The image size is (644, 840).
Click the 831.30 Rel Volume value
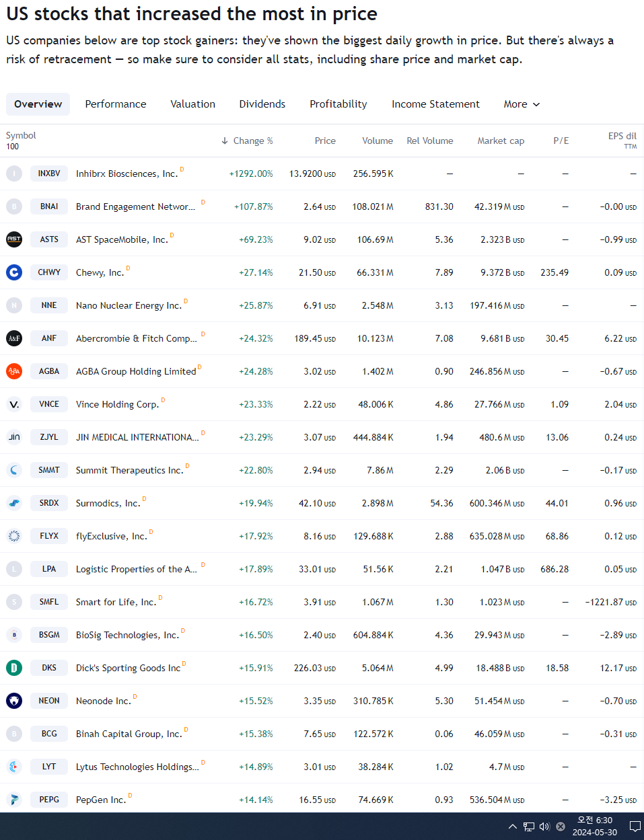[439, 206]
